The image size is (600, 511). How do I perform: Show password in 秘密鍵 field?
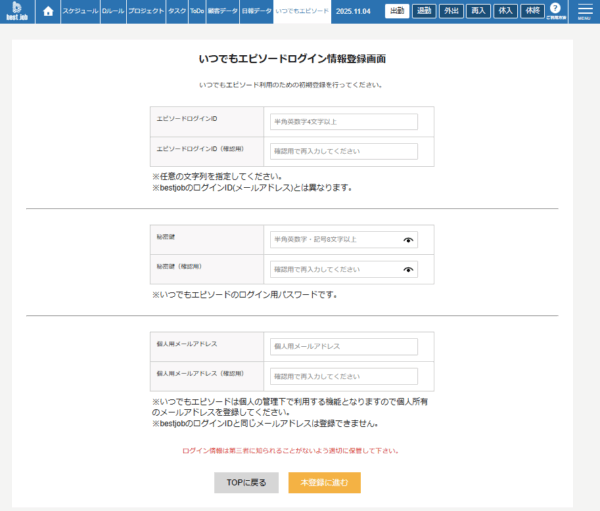[x=408, y=240]
